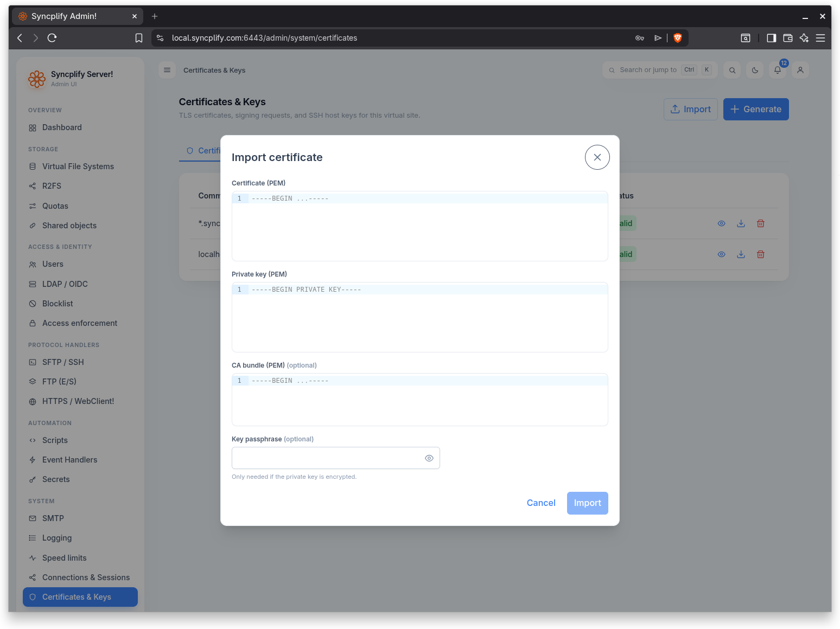Reload the browser page
Screen dimensions: 840x629
pyautogui.click(x=52, y=38)
